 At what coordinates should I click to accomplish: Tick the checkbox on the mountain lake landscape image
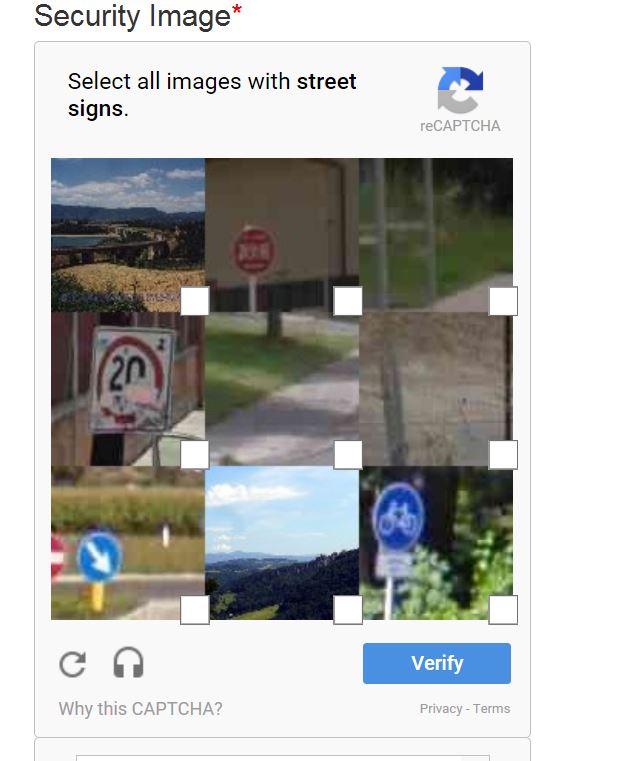(x=195, y=301)
